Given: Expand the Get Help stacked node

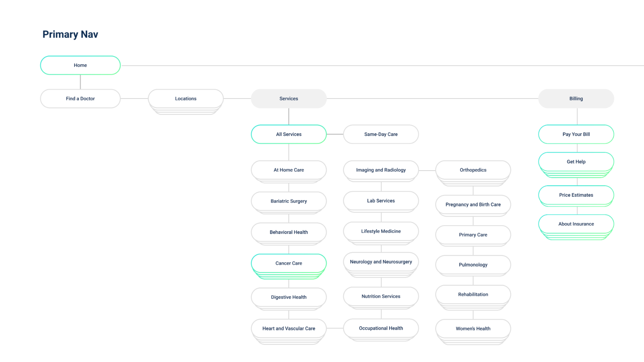Looking at the screenshot, I should pyautogui.click(x=576, y=162).
